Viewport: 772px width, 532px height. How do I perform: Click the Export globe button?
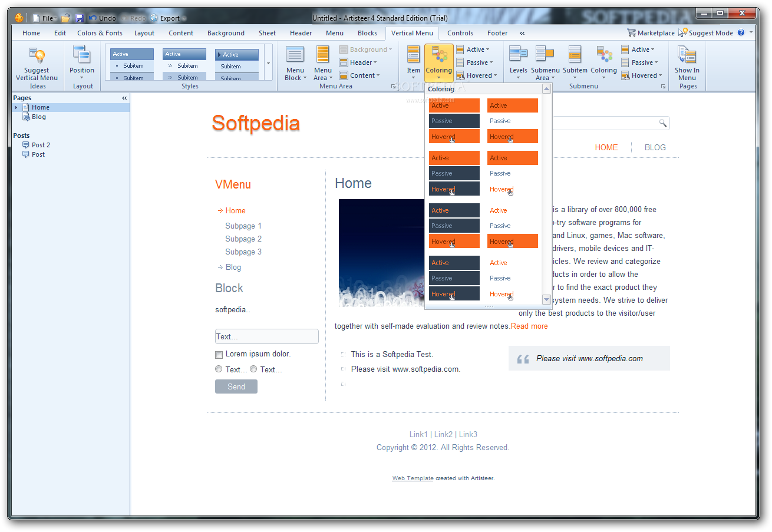(x=166, y=18)
